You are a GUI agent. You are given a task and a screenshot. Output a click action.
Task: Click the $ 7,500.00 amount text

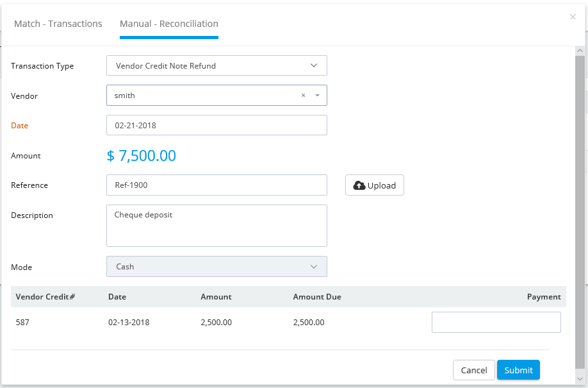(142, 155)
